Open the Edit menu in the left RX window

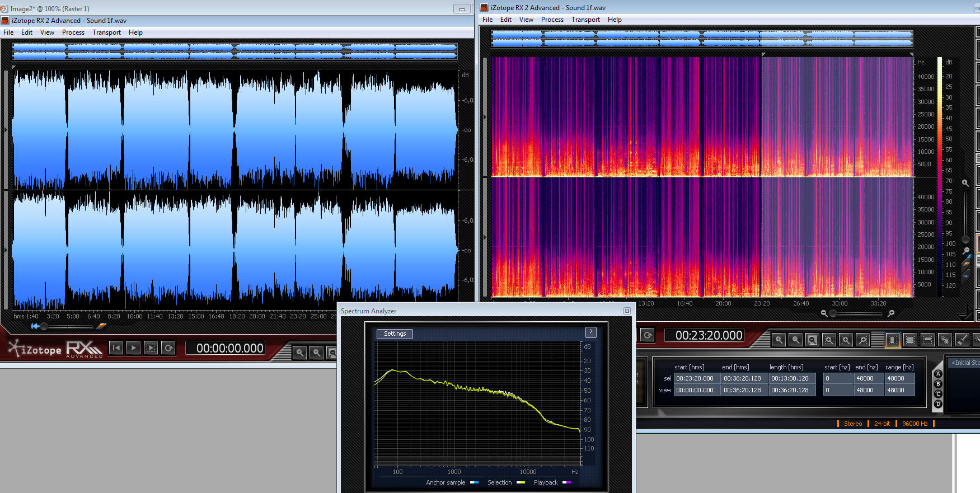[27, 32]
